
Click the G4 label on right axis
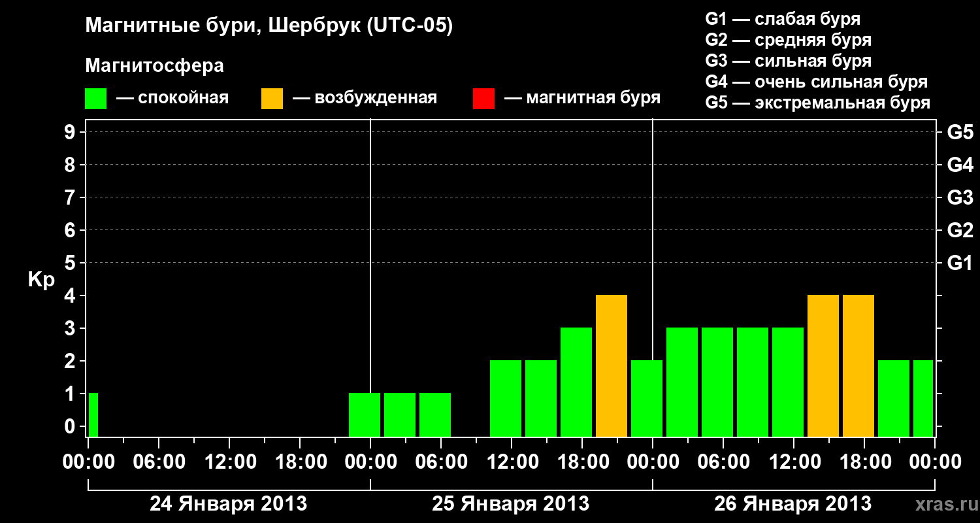click(960, 165)
